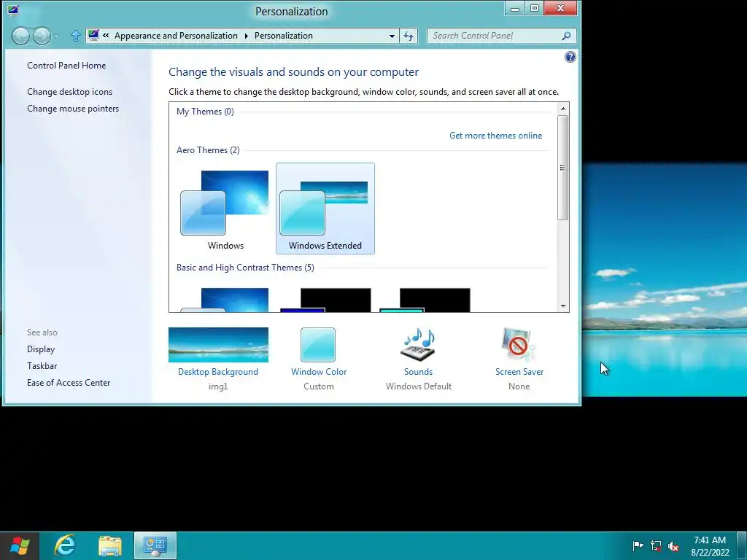Screen dimensions: 747x560
Task: Select the Windows Extended theme
Action: coord(325,209)
